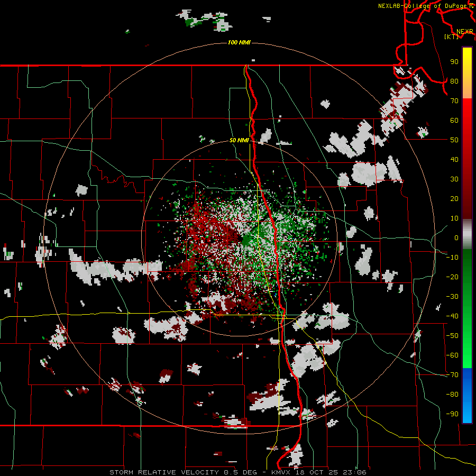Screen dimensions: 476x476
Task: Click the -10 value on velocity scale
Action: coord(452,258)
